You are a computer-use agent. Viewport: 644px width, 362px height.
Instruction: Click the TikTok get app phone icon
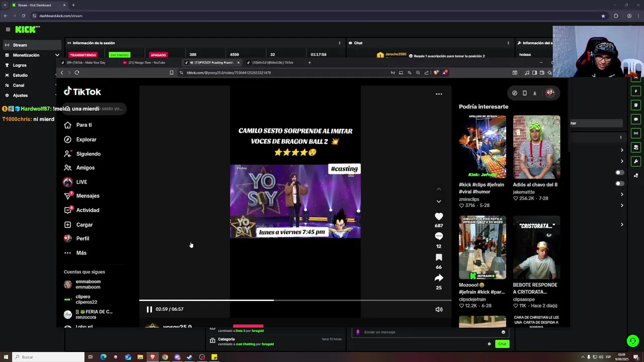(x=525, y=93)
